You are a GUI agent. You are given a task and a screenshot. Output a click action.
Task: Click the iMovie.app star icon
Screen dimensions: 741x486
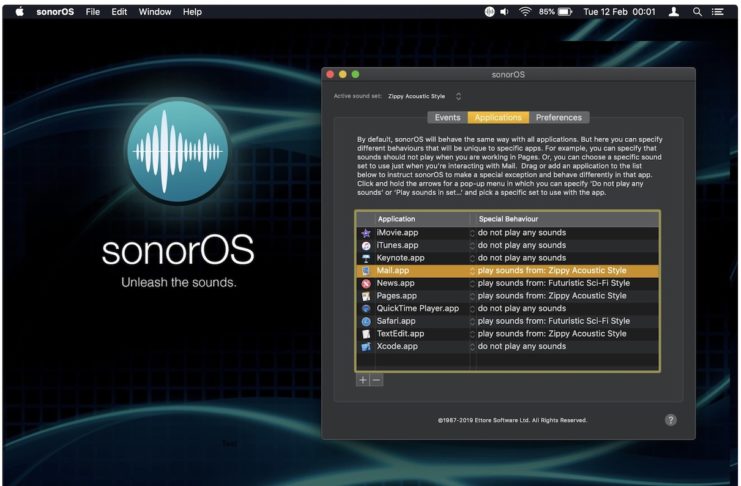click(x=366, y=233)
